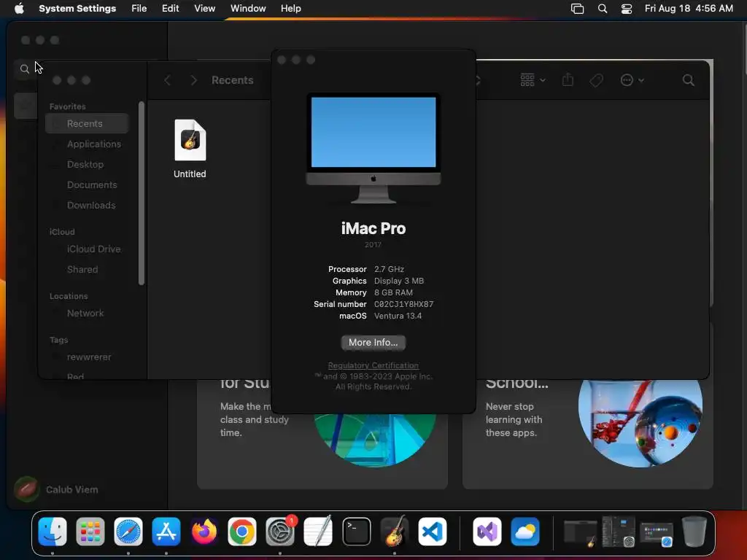Open the Help menu
The height and width of the screenshot is (560, 747).
(x=290, y=8)
